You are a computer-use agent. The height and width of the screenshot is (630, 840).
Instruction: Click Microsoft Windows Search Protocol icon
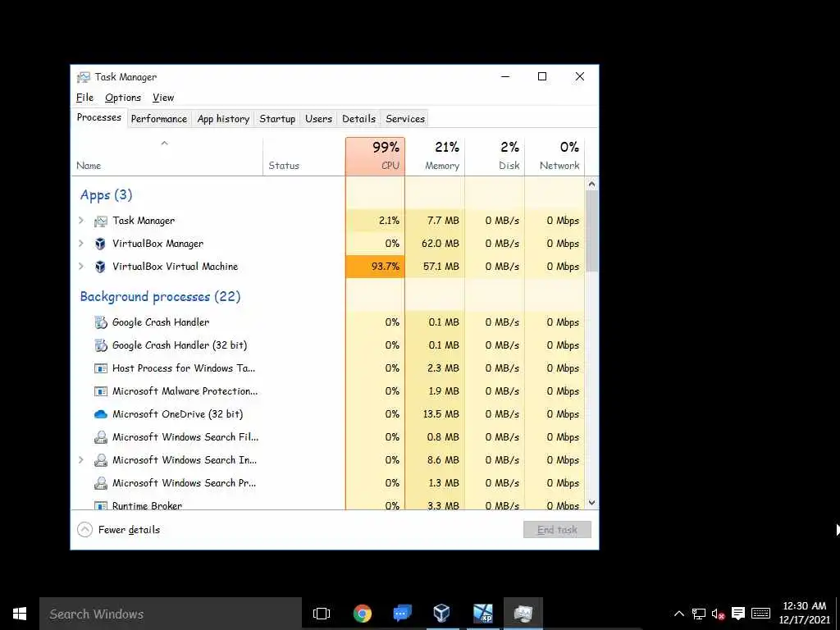(101, 483)
